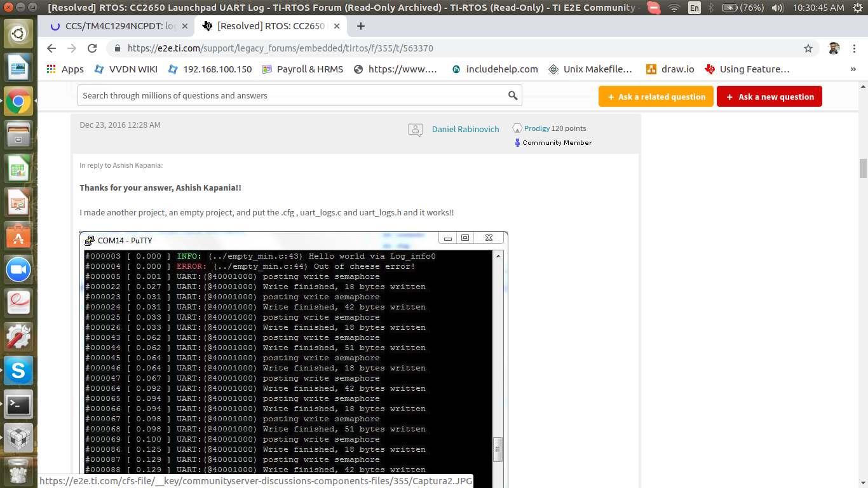Launch Skype from the dock
Viewport: 868px width, 488px height.
18,370
